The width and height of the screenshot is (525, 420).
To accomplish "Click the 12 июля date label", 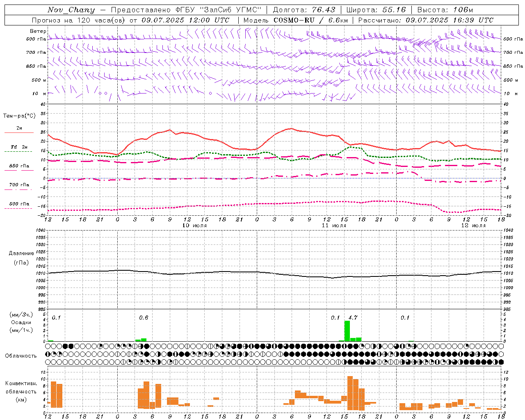I will click(x=473, y=225).
